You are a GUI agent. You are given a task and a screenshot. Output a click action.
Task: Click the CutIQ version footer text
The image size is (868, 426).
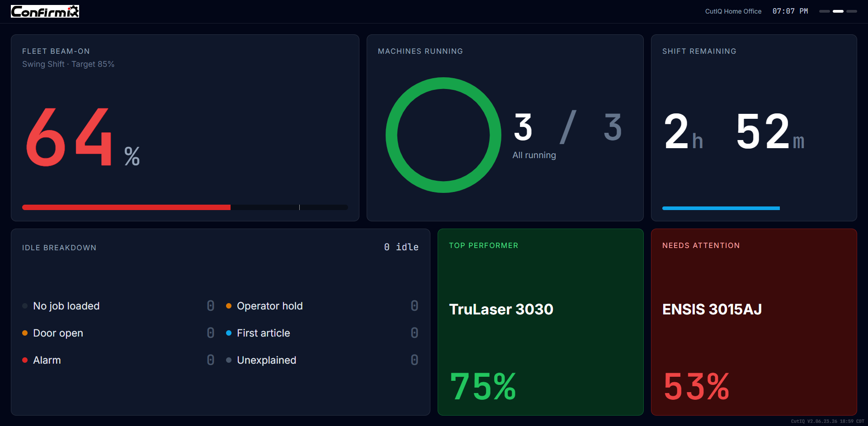pos(827,421)
